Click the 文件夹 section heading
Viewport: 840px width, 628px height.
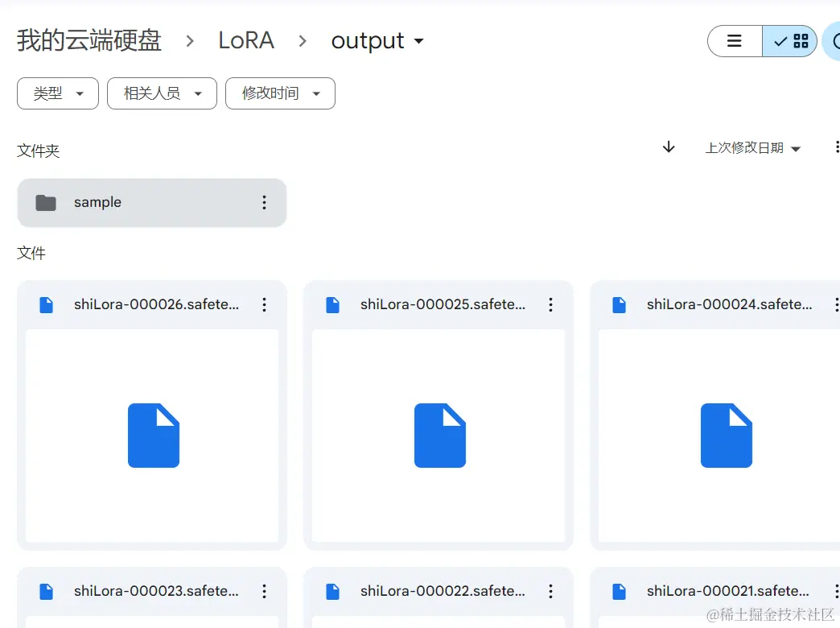38,151
